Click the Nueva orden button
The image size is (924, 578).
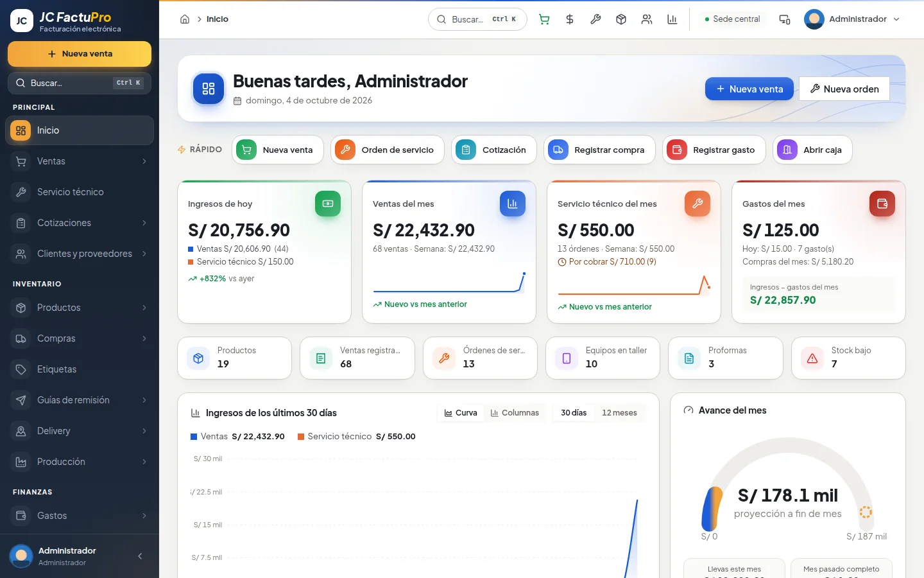(844, 89)
